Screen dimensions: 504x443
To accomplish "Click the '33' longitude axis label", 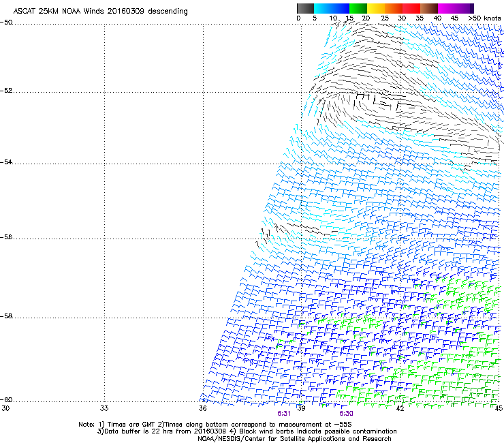I will (x=104, y=408).
